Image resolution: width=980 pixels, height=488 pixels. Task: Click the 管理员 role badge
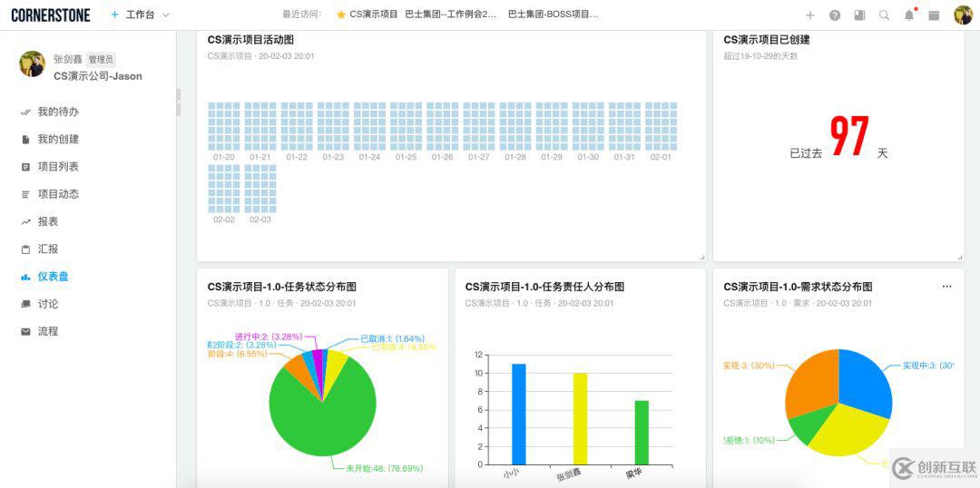[101, 60]
